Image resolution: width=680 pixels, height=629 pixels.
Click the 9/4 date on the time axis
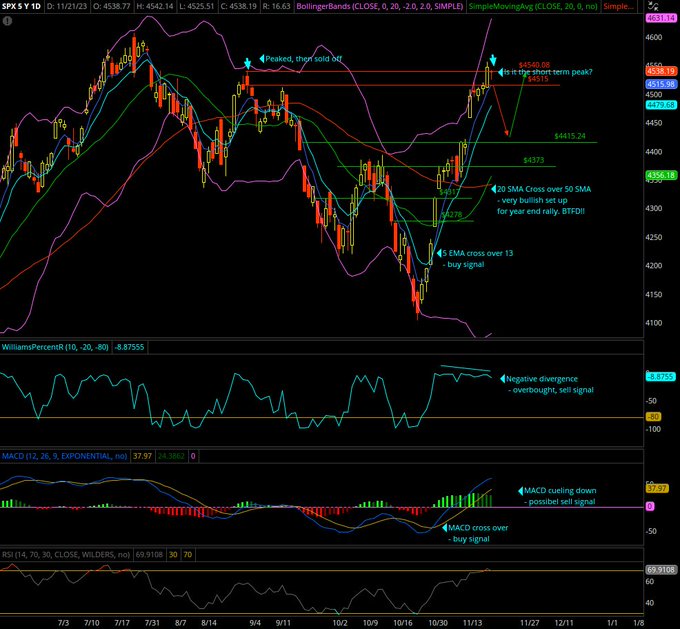click(x=255, y=623)
